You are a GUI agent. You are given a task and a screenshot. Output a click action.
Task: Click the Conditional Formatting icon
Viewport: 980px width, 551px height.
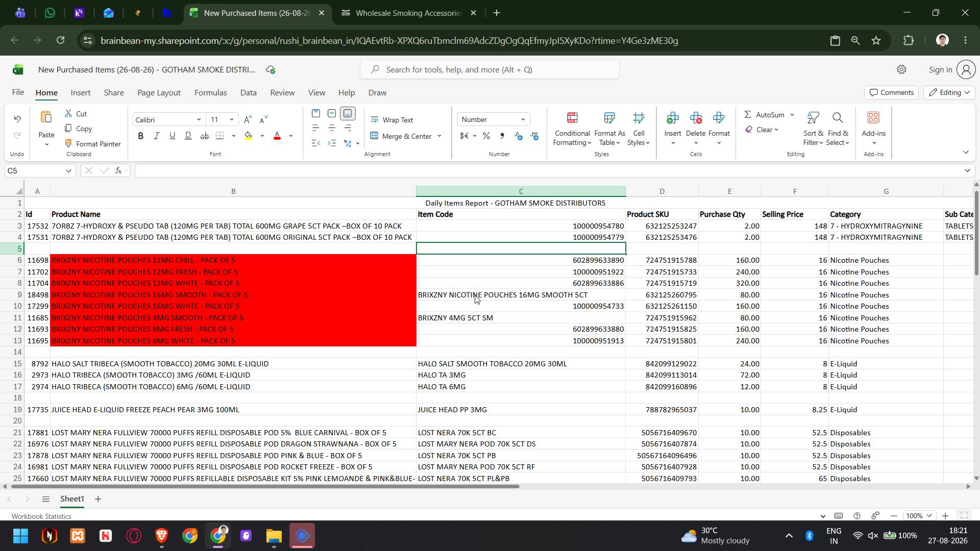pyautogui.click(x=572, y=118)
